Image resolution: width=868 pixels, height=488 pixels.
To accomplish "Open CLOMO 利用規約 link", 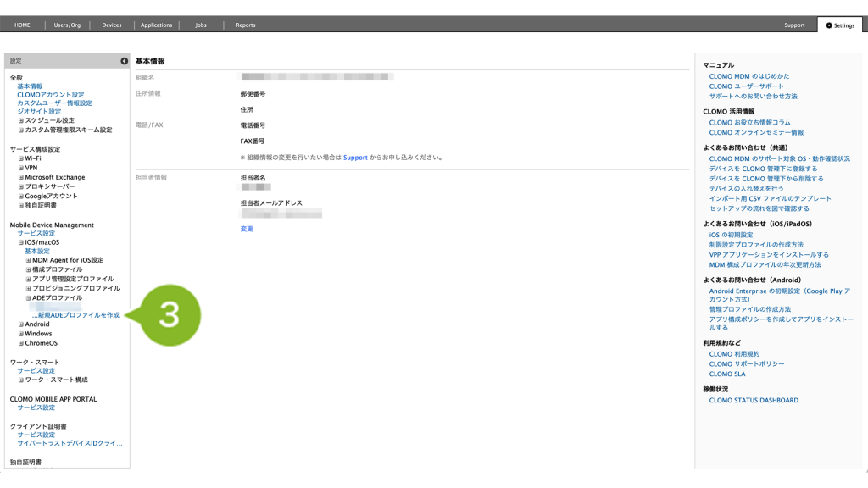I will [734, 354].
